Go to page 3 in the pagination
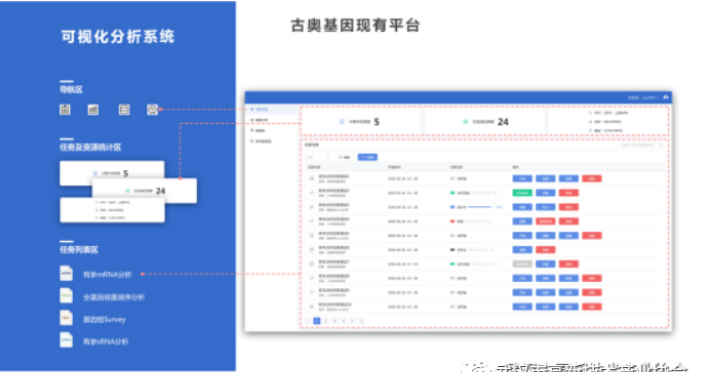The height and width of the screenshot is (372, 705). [335, 321]
